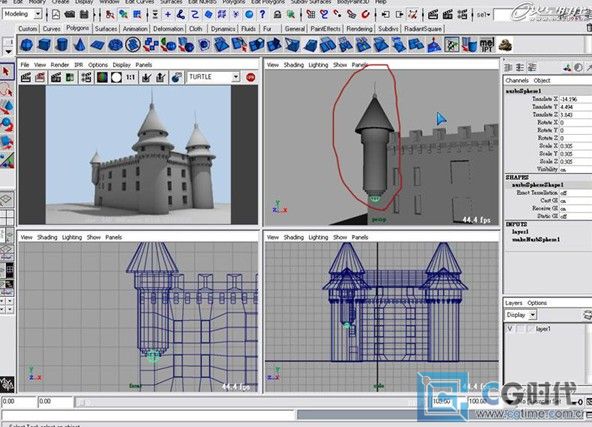Switch to the Curves shelf tab

point(51,29)
